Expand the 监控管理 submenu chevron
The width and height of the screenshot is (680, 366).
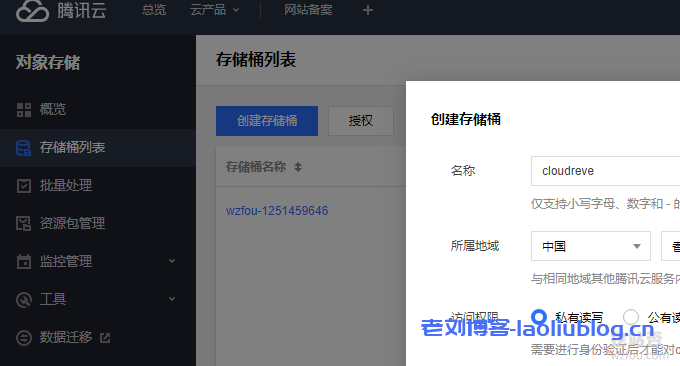pos(172,261)
